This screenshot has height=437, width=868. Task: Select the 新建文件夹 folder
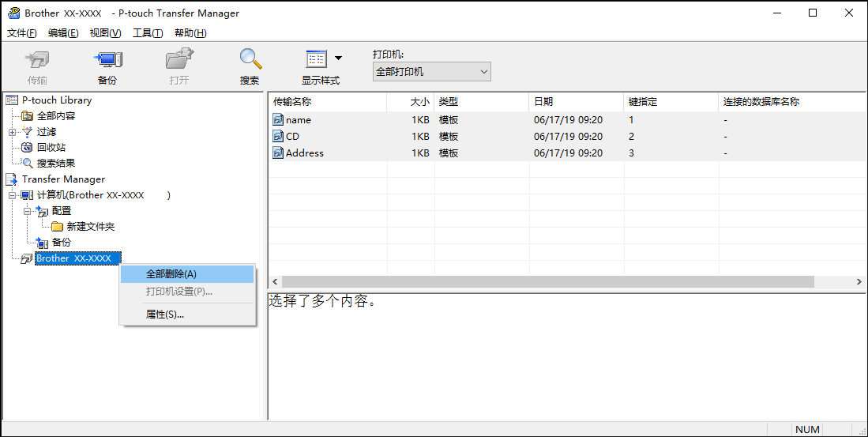click(91, 227)
